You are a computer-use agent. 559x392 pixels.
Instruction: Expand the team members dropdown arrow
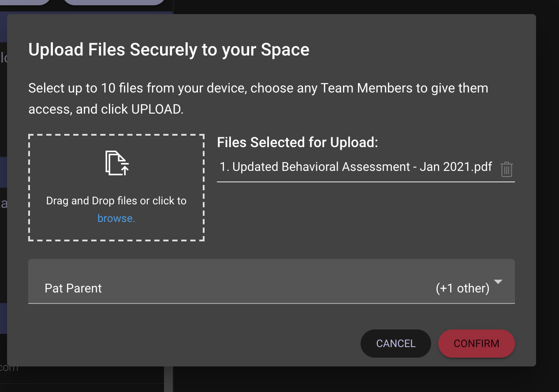coord(498,282)
